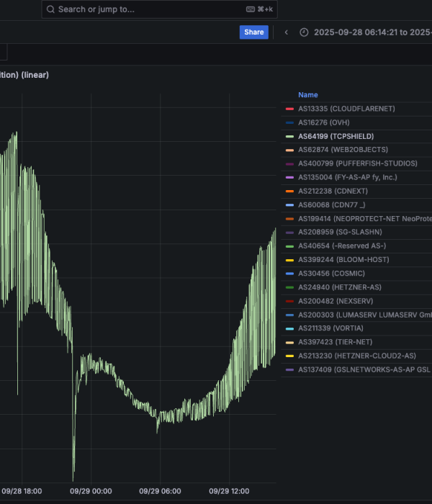Shift time range backward with left arrow
432x504 pixels.
tap(287, 32)
